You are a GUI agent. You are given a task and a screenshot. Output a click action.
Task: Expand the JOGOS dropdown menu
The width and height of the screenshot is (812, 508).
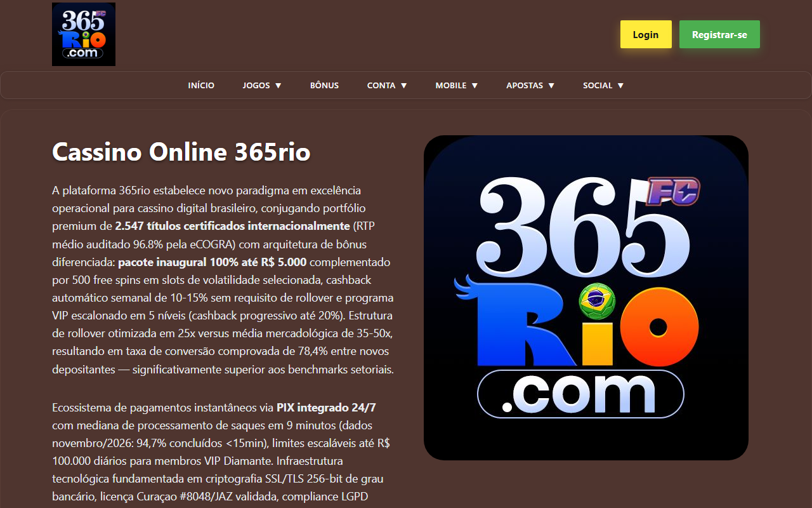point(262,85)
